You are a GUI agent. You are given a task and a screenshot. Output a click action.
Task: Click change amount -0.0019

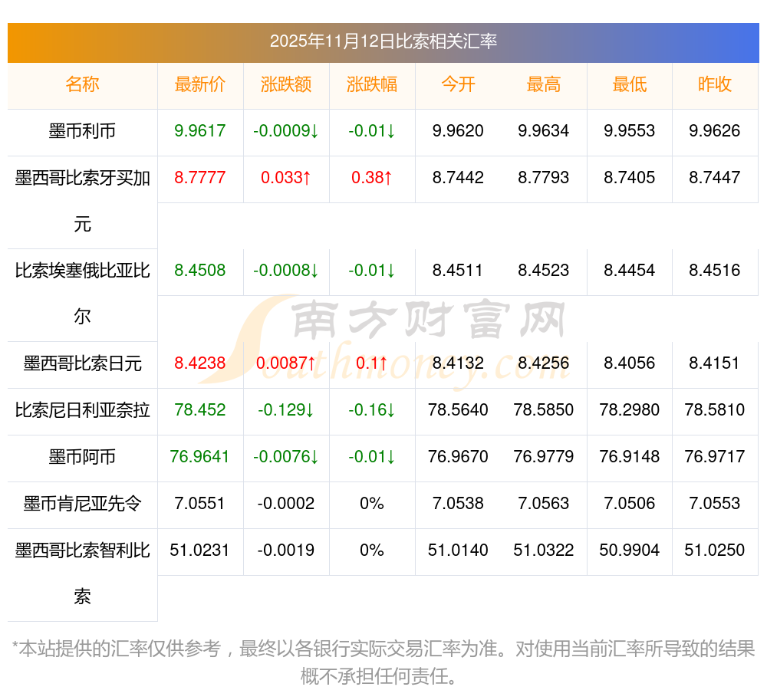pyautogui.click(x=286, y=550)
